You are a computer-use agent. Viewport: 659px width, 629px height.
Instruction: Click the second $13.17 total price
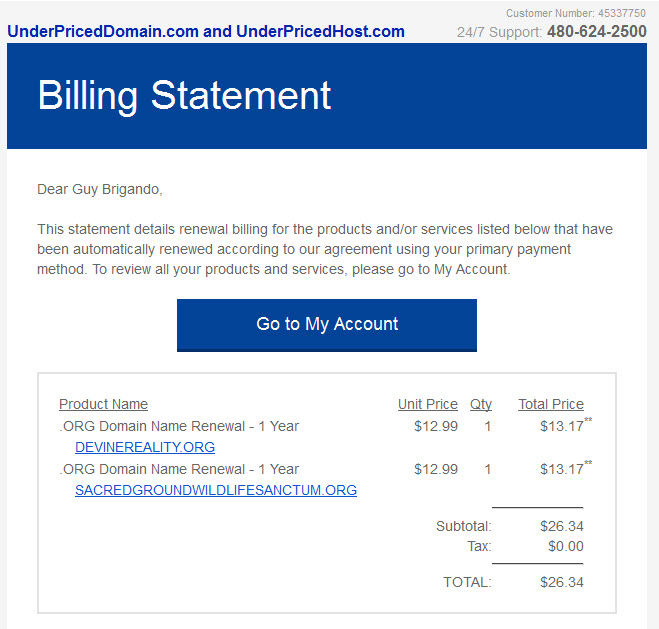point(565,468)
